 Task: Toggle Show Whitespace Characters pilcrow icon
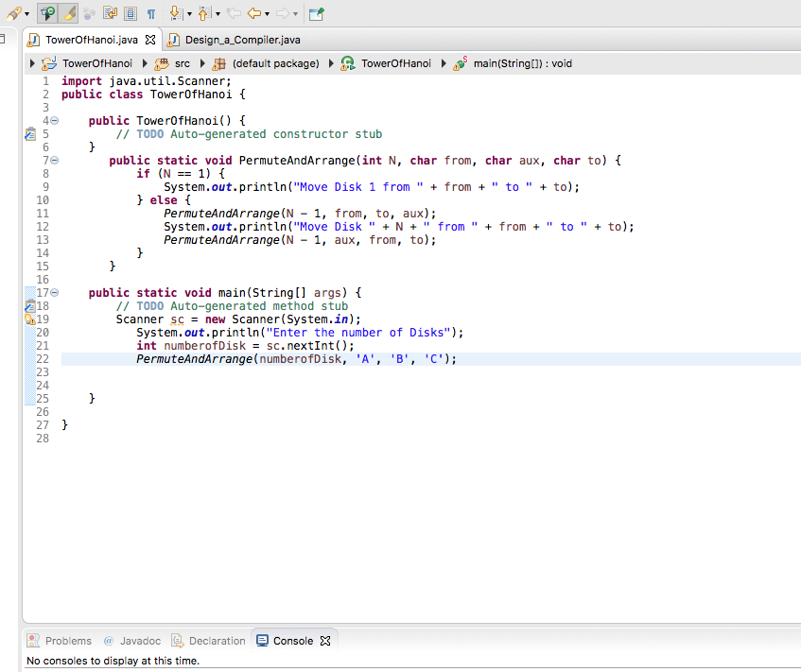151,13
